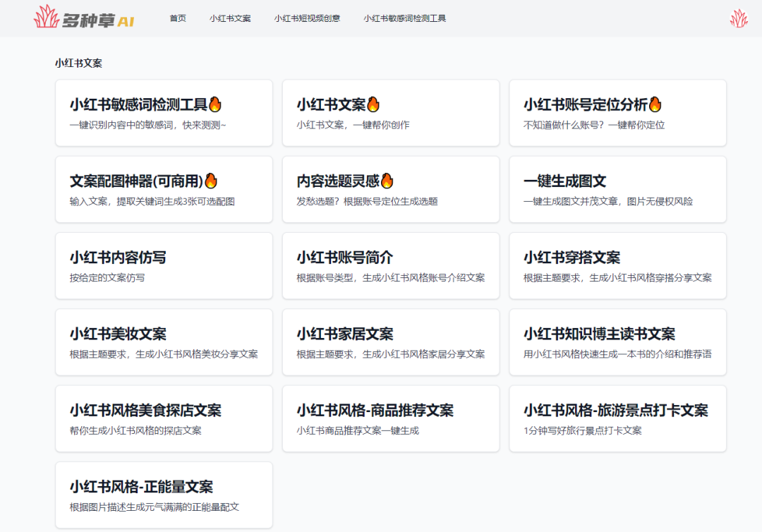Select the 小红书内容仿写 card

point(164,266)
